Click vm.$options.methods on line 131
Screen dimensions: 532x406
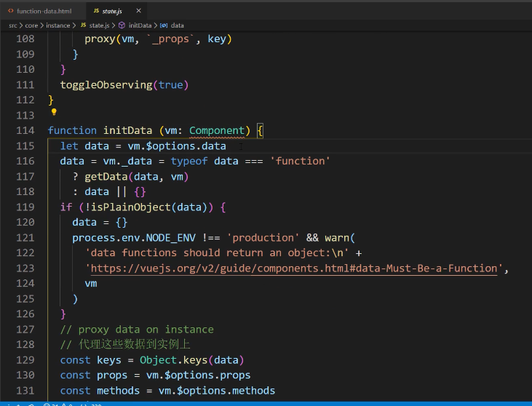point(217,391)
